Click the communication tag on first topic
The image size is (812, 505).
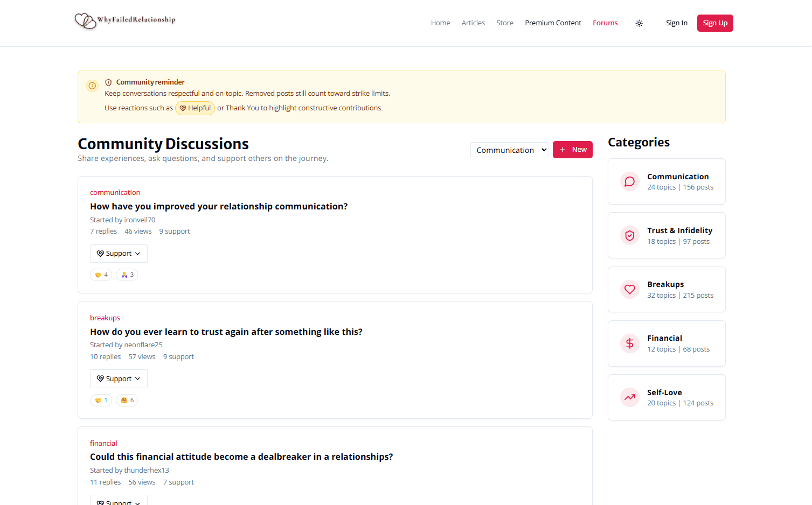[115, 193]
